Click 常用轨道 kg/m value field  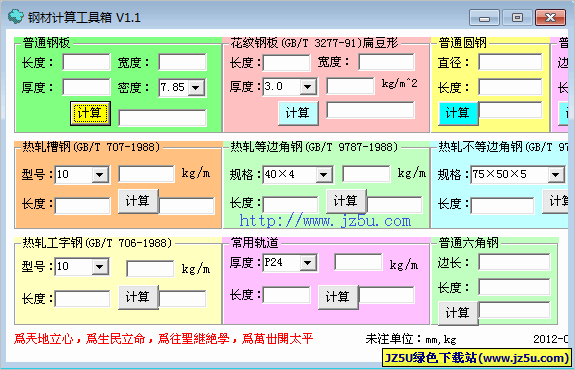(x=358, y=262)
